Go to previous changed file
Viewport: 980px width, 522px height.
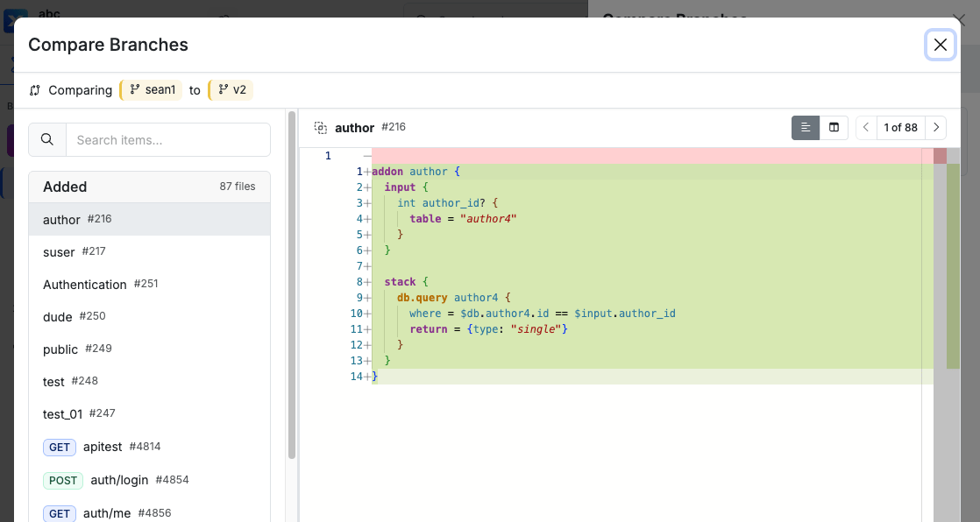(x=866, y=127)
